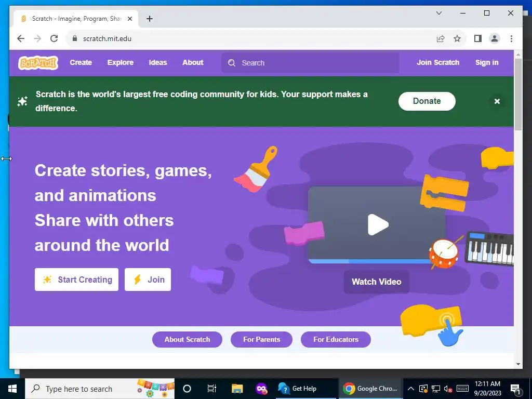Screen dimensions: 532x399
Task: Open Chrome three-dot menu
Action: 511,38
